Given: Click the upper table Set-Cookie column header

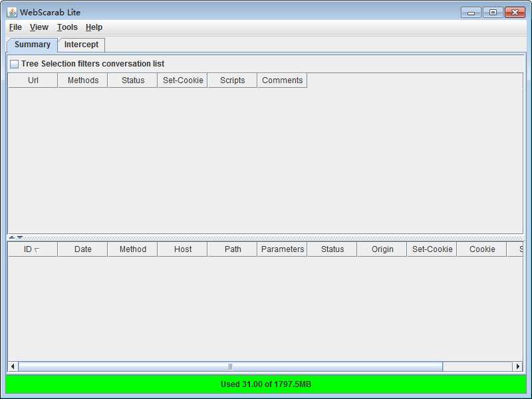Looking at the screenshot, I should [182, 80].
